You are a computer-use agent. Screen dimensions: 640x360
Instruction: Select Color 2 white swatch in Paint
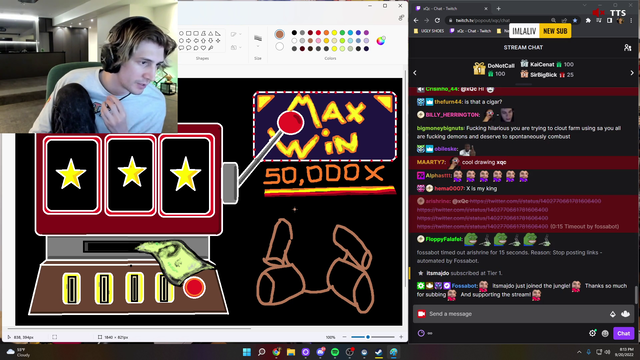tap(280, 46)
